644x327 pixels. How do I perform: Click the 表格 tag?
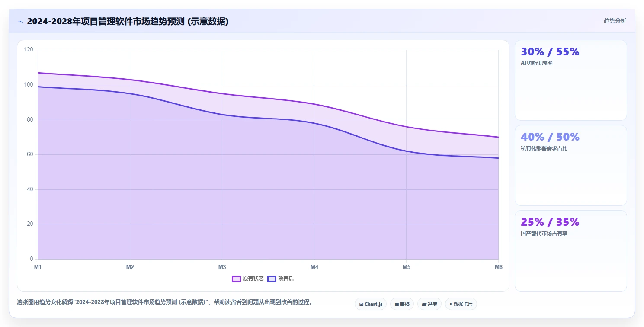pyautogui.click(x=402, y=304)
